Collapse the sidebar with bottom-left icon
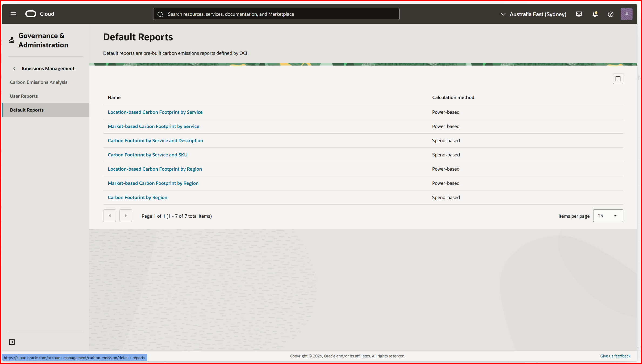Image resolution: width=642 pixels, height=364 pixels. pos(12,342)
